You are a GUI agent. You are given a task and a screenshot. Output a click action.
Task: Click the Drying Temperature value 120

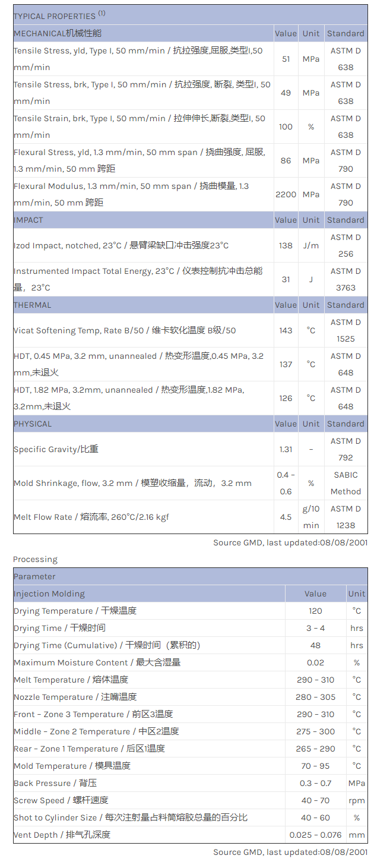click(315, 611)
